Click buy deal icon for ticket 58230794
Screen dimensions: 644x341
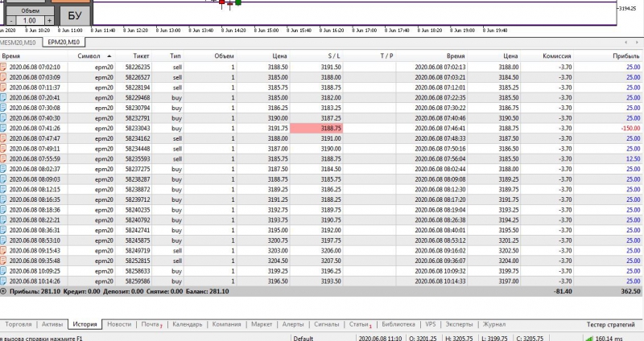[3, 108]
